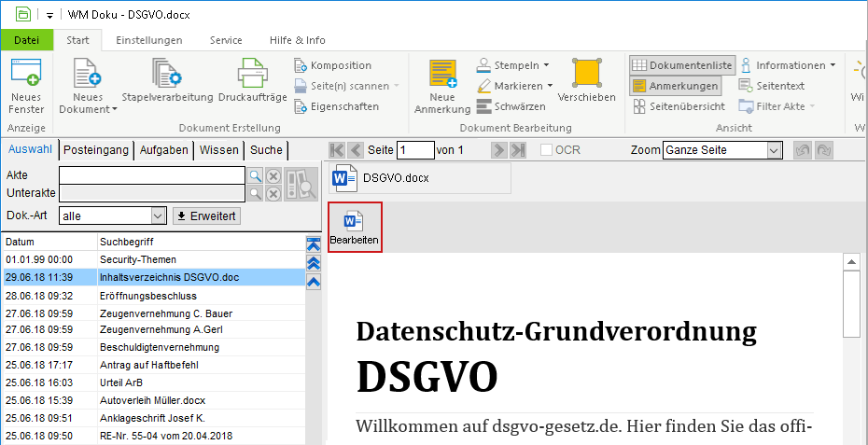This screenshot has width=868, height=445.
Task: Expand the Neues Dokument dropdown arrow
Action: coord(115,109)
